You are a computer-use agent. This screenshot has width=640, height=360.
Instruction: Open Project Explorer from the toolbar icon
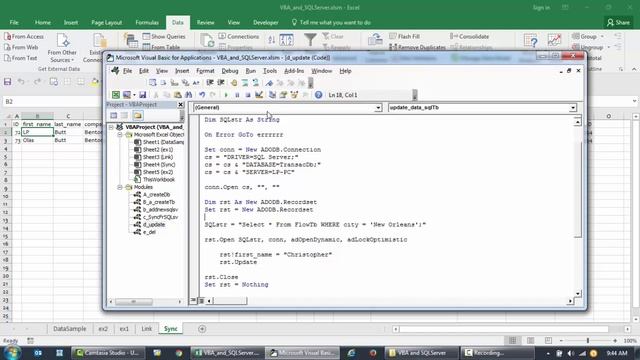point(272,95)
